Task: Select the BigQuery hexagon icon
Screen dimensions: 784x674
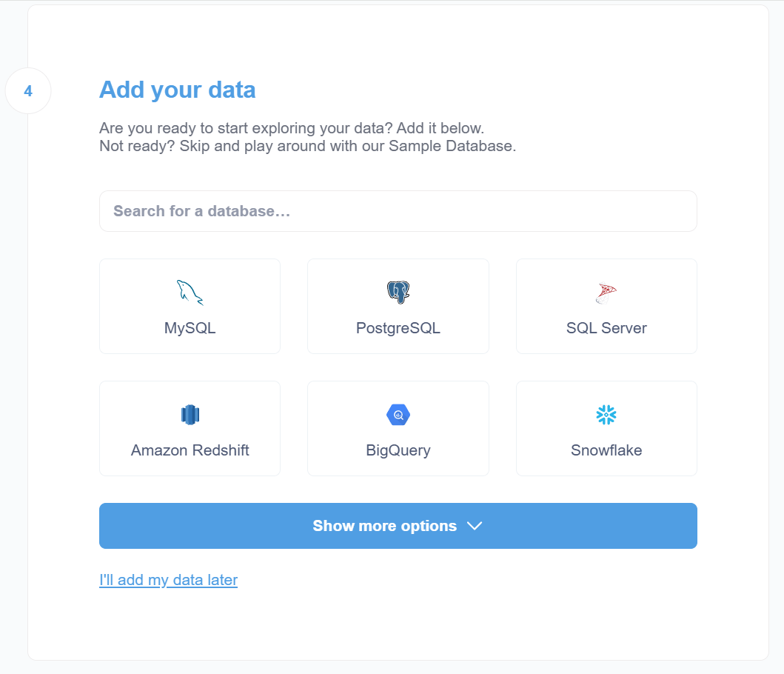Action: tap(398, 415)
